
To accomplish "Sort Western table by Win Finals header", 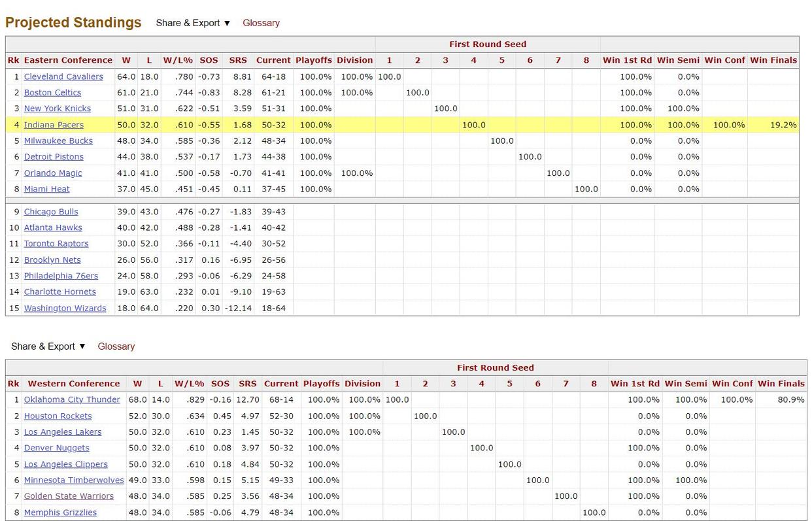I will pos(781,384).
